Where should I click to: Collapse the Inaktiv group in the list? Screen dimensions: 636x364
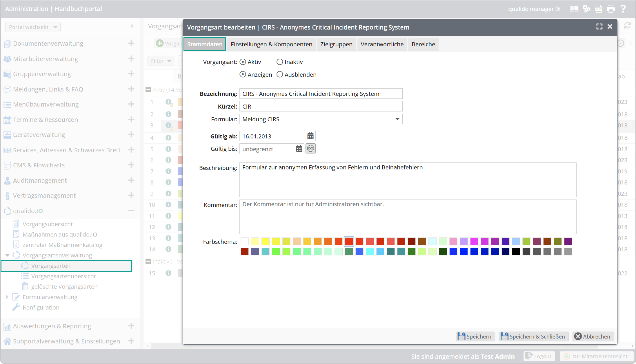click(x=148, y=261)
